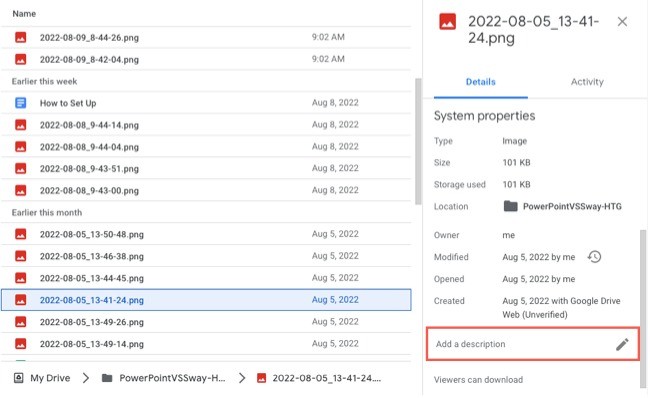Click image icon of 2022-08-05_13-49-26.png

click(x=21, y=322)
